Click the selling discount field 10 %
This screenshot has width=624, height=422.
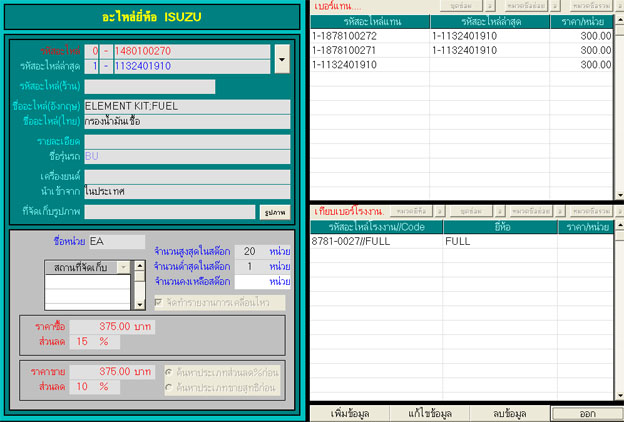click(x=94, y=387)
